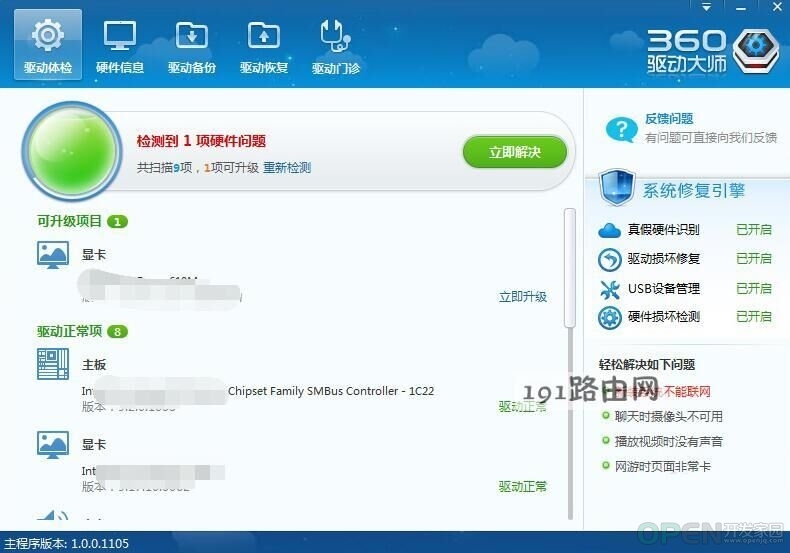790x553 pixels.
Task: Click the 系统修复引擎 shield icon
Action: click(x=617, y=187)
